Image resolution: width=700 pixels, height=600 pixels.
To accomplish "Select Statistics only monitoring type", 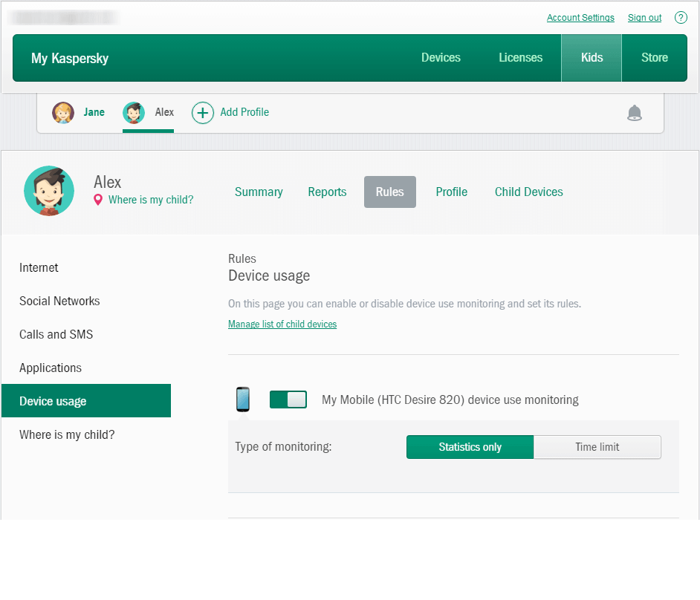I will click(470, 446).
